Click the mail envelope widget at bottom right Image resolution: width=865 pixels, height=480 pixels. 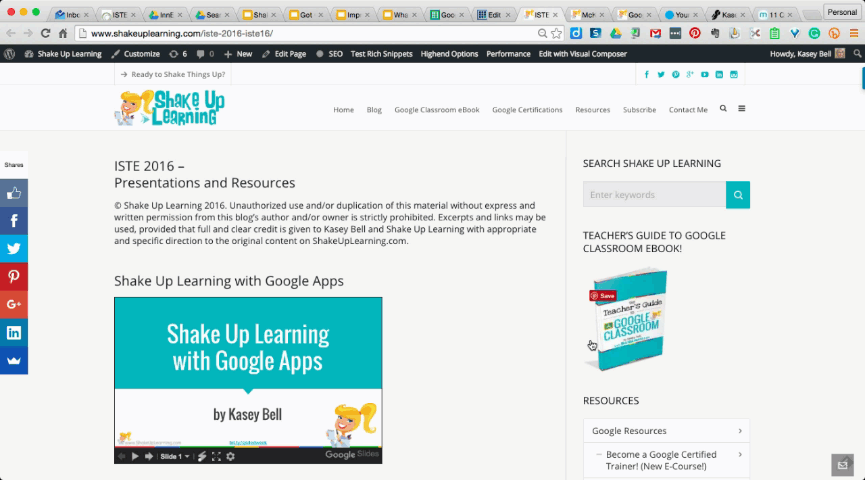point(842,465)
